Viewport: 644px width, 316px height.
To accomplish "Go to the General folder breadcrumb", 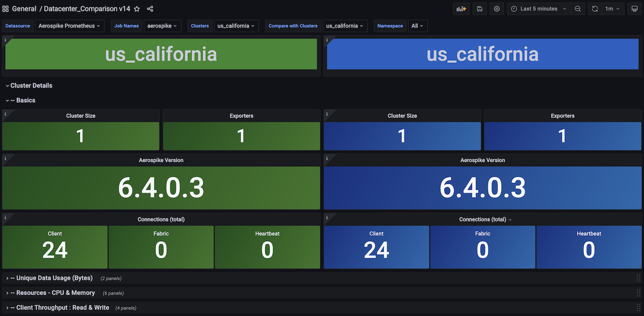I will click(24, 9).
